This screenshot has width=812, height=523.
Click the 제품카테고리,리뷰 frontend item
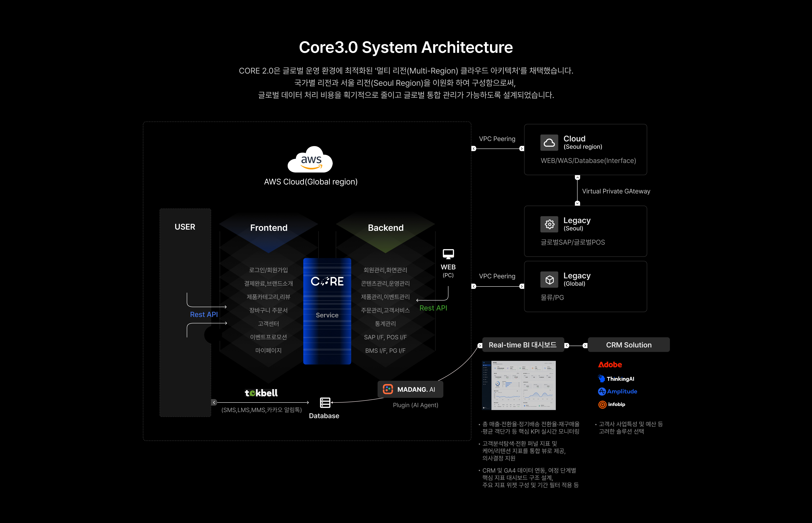pos(268,297)
